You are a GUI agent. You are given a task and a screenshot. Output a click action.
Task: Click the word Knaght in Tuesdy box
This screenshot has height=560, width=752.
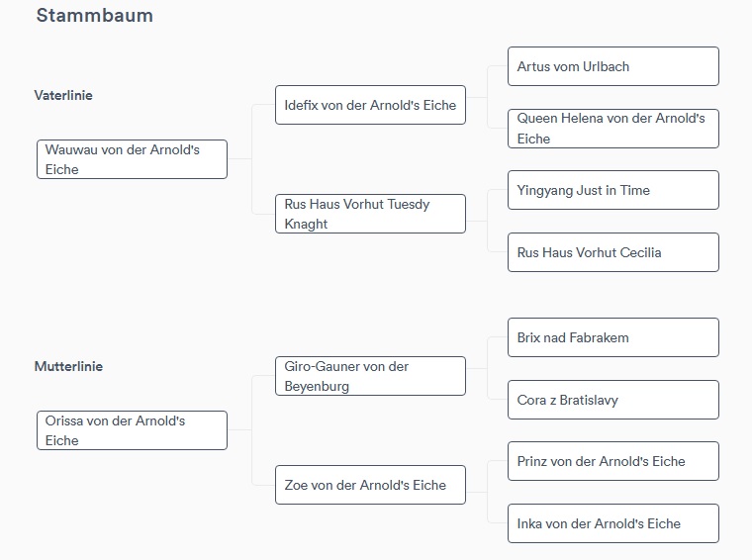306,224
